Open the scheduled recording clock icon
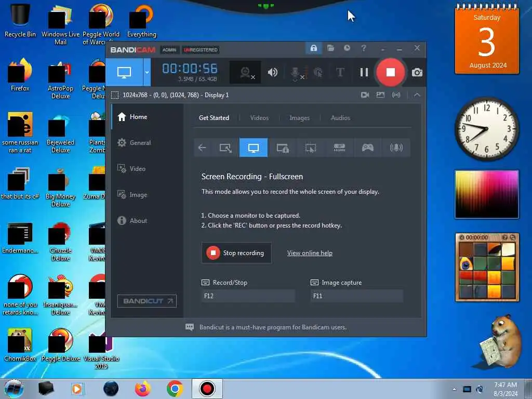Viewport: 532px width, 399px height. click(x=347, y=48)
